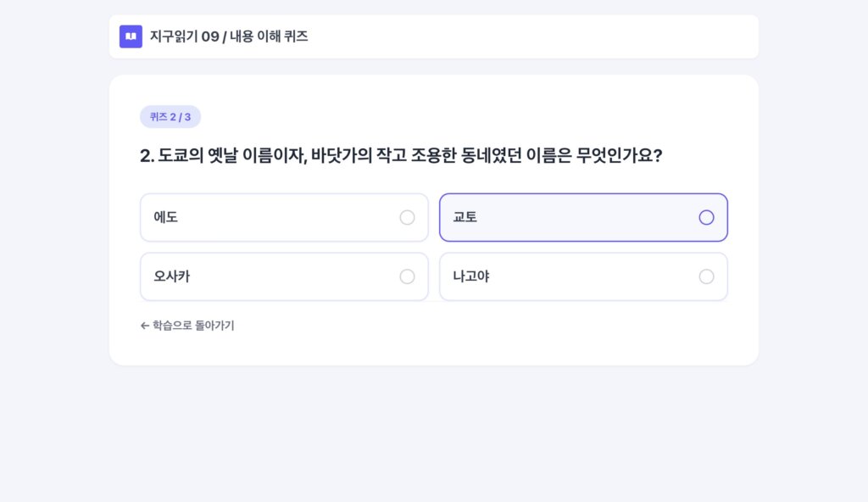This screenshot has width=868, height=502.
Task: Click the 나고야 label text
Action: tap(471, 276)
